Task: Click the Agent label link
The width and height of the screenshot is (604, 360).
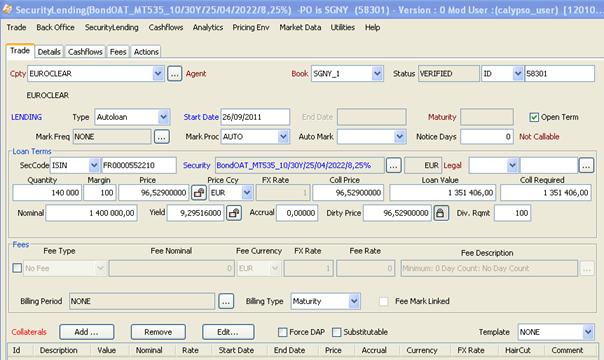Action: (x=196, y=74)
